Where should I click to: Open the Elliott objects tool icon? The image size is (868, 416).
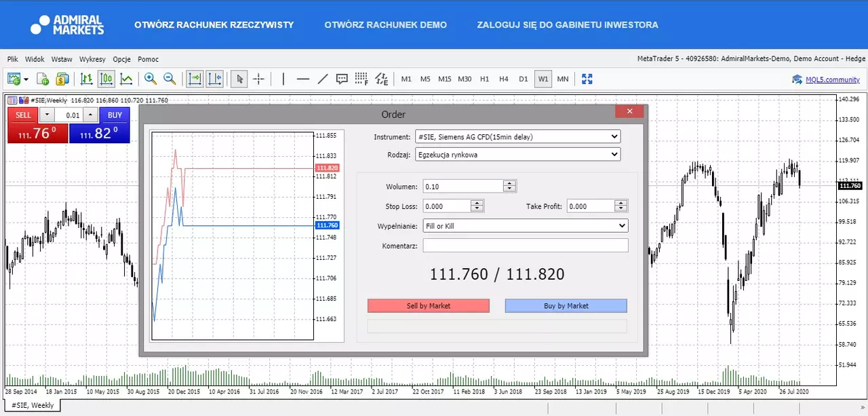tap(382, 79)
